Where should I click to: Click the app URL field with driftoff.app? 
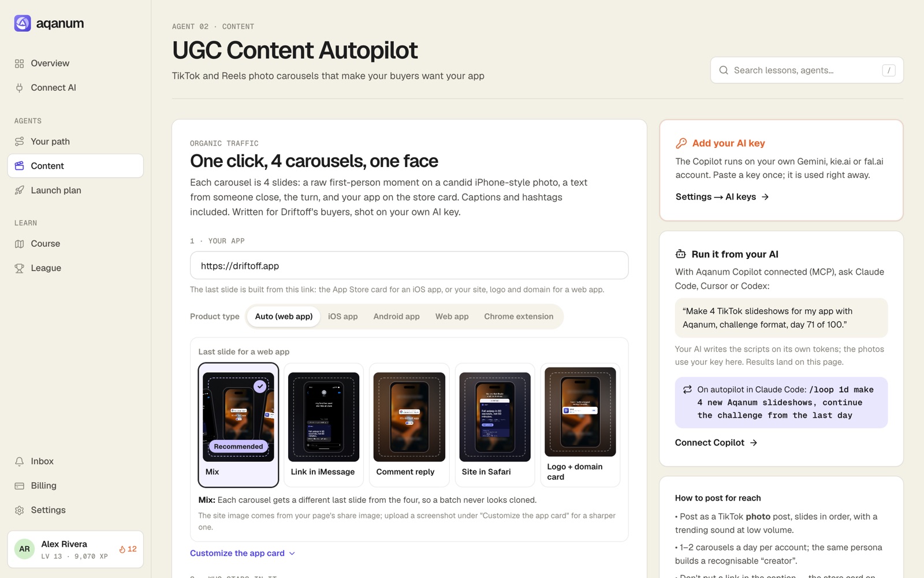point(409,266)
